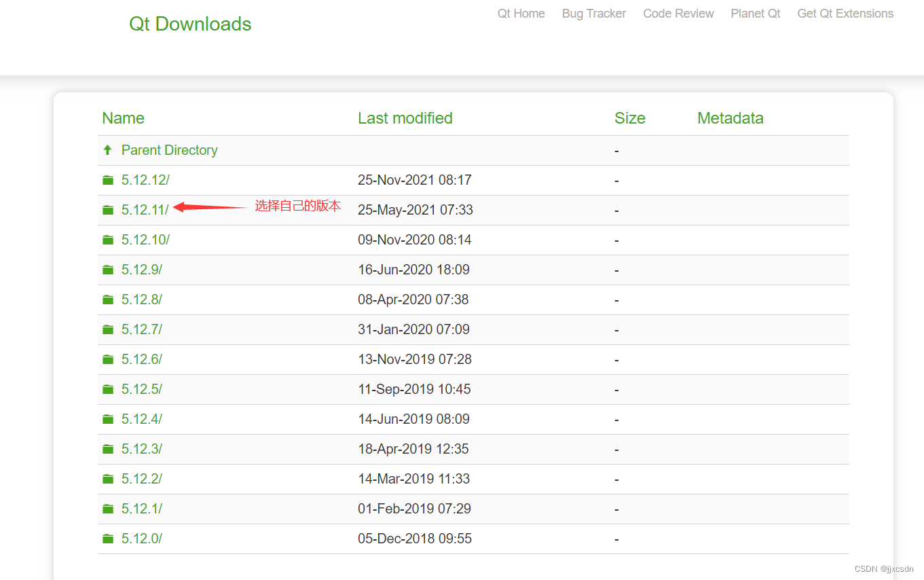Navigate into the 5.12.4/ directory
924x580 pixels.
tap(142, 419)
